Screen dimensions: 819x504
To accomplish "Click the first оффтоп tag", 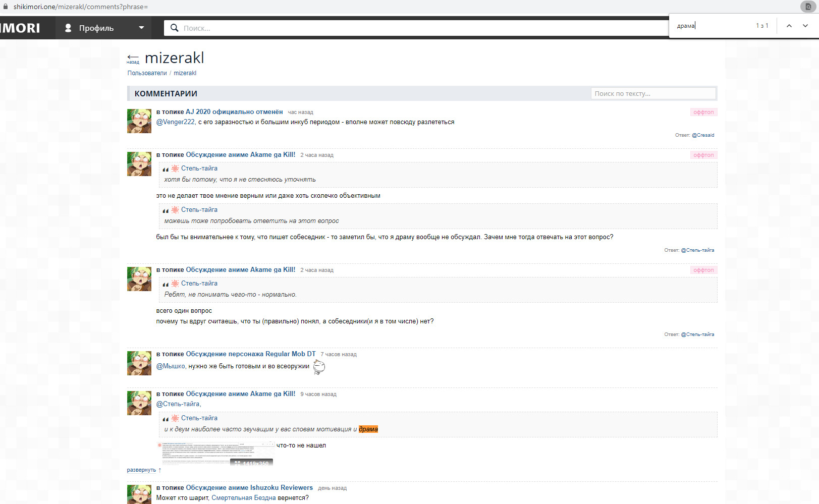I will (x=703, y=112).
